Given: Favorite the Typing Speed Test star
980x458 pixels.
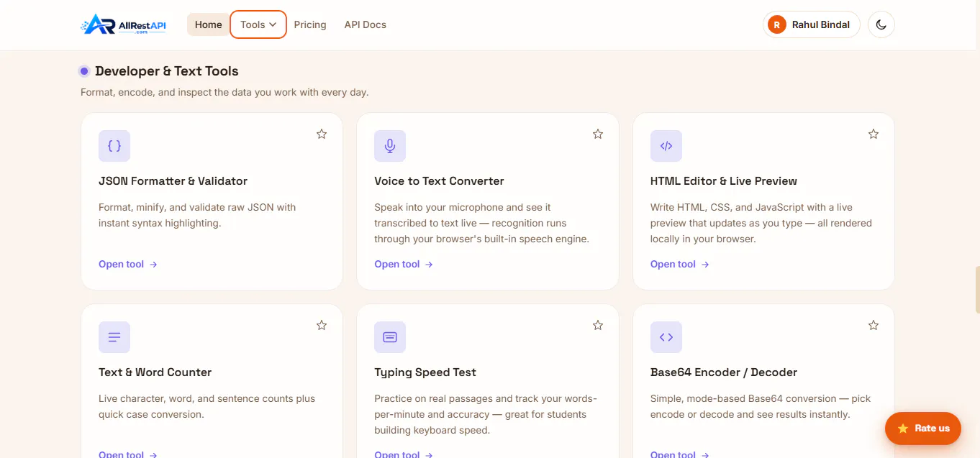Looking at the screenshot, I should click(598, 325).
